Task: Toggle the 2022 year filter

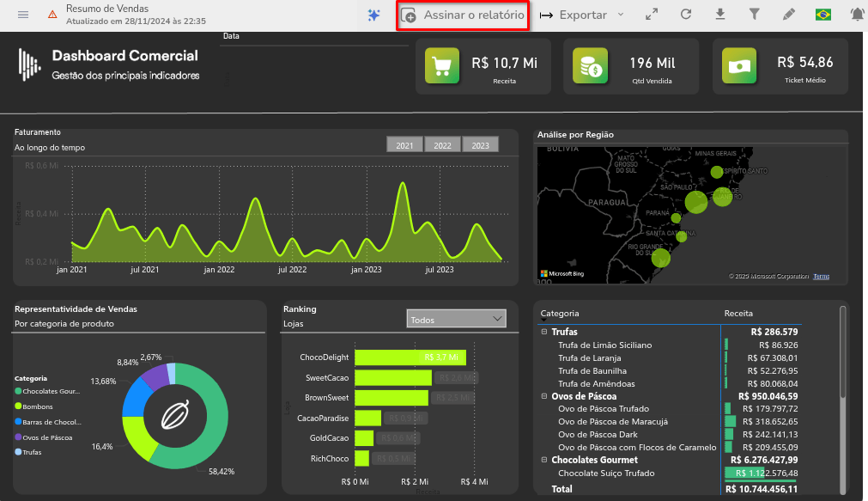Action: click(x=442, y=145)
